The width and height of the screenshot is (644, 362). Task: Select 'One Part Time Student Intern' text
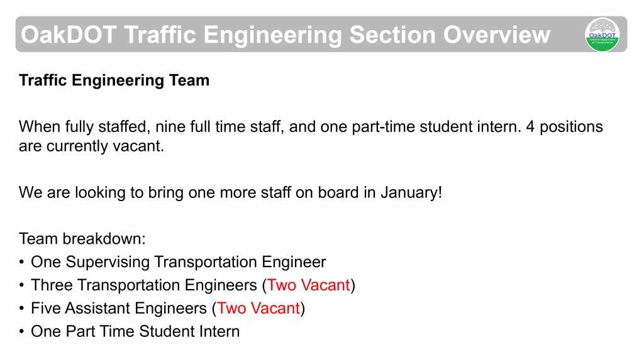click(x=135, y=331)
